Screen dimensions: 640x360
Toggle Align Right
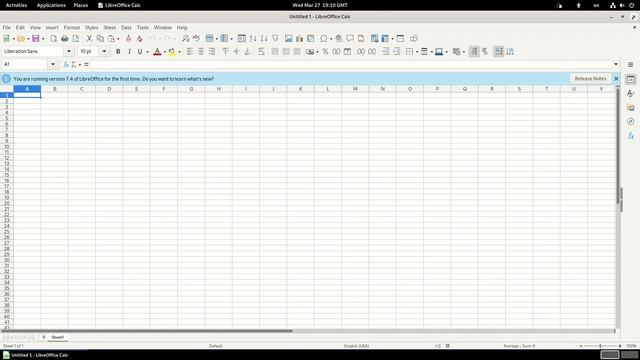click(x=211, y=51)
